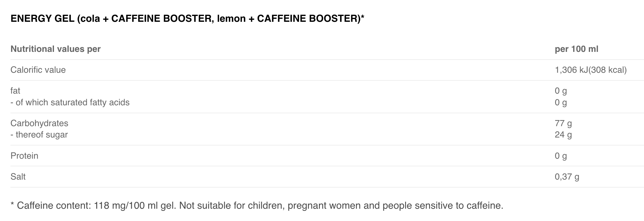644x221 pixels.
Task: Select the 'Protein' row label
Action: click(x=24, y=156)
